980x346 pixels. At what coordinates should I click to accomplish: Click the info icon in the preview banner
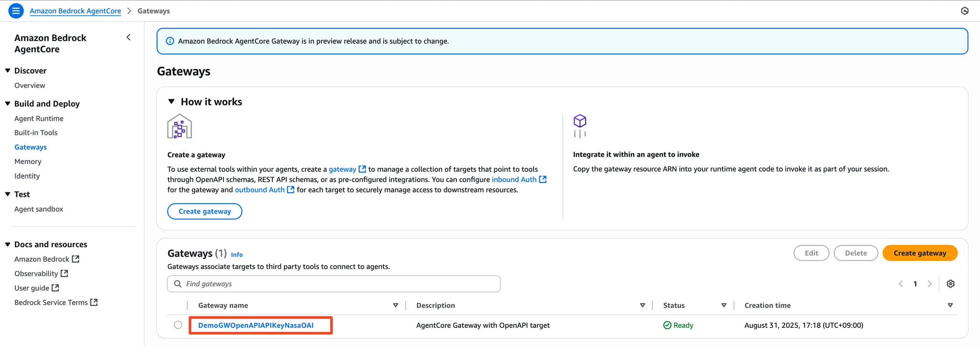(x=170, y=41)
